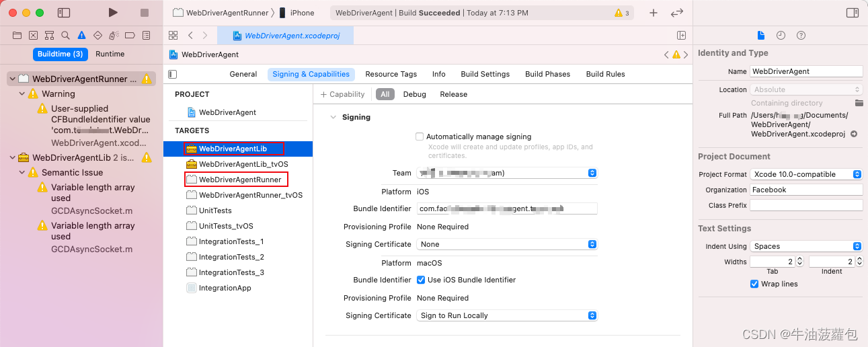The height and width of the screenshot is (347, 868).
Task: Click the 3 warnings badge in activity bar
Action: (x=622, y=13)
